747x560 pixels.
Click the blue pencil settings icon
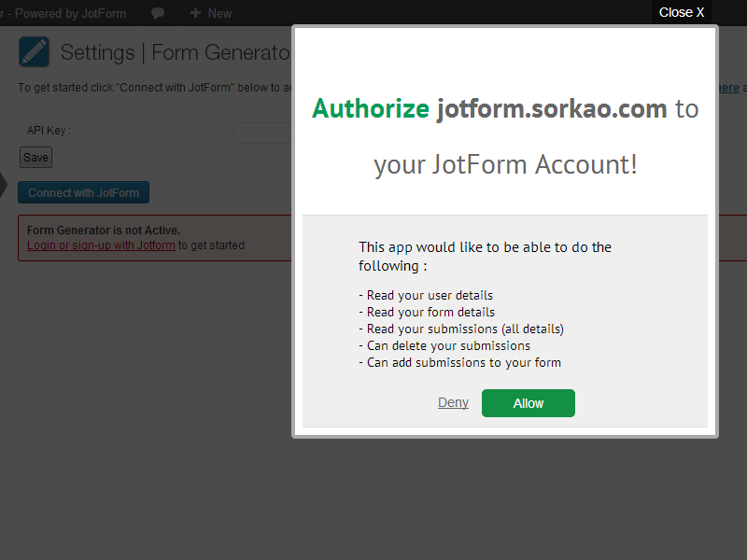point(35,52)
